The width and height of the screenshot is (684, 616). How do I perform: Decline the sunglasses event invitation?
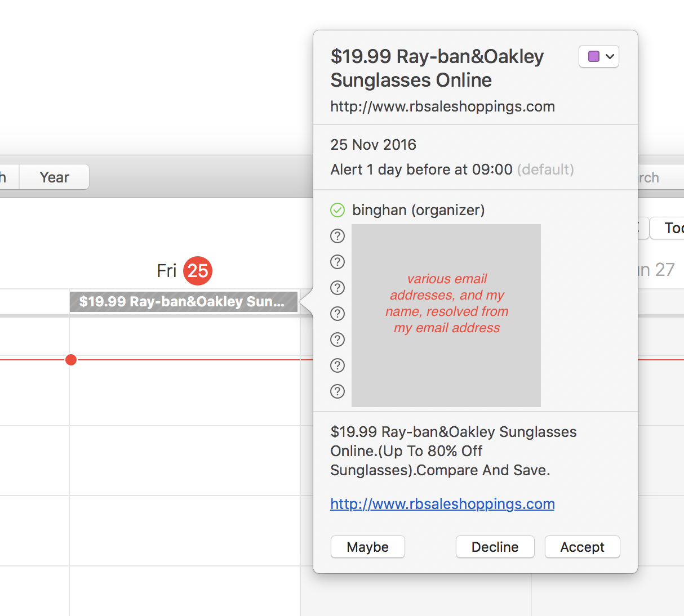coord(495,547)
